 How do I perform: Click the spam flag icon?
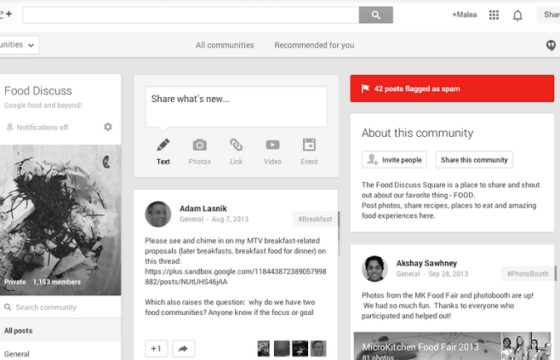[x=365, y=88]
